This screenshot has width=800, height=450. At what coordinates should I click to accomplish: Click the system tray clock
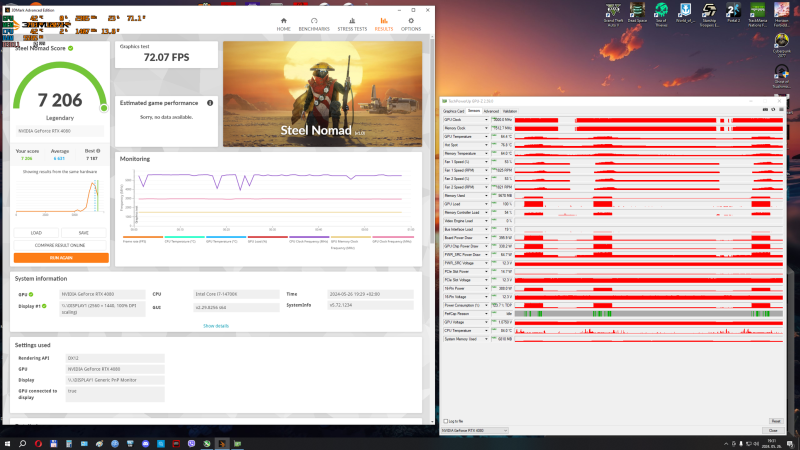pyautogui.click(x=771, y=443)
